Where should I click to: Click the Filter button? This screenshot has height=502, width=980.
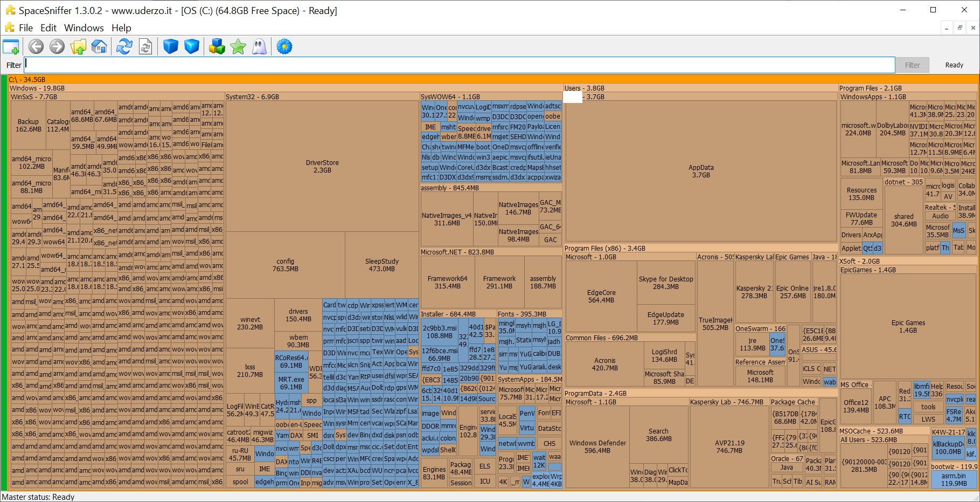pyautogui.click(x=913, y=65)
